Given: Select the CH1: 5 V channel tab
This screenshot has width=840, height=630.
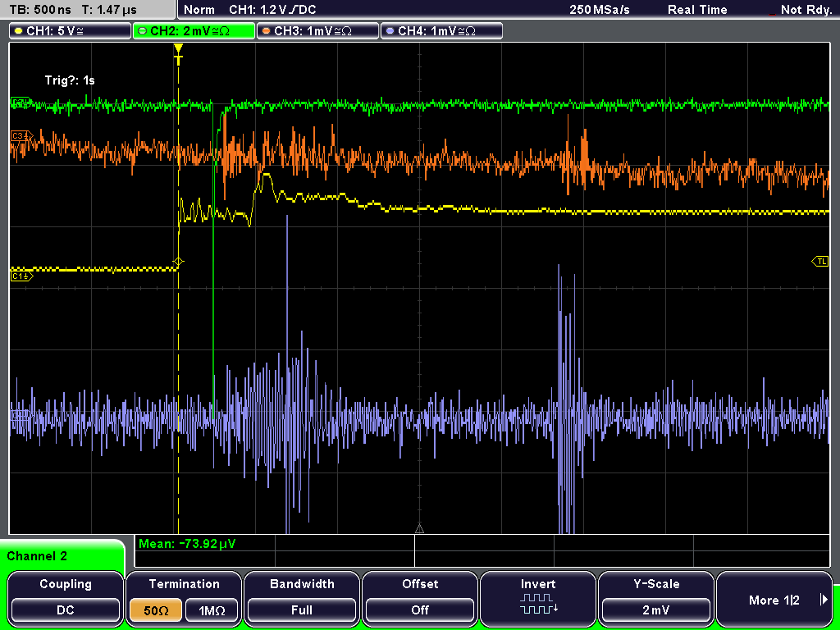Looking at the screenshot, I should (71, 31).
